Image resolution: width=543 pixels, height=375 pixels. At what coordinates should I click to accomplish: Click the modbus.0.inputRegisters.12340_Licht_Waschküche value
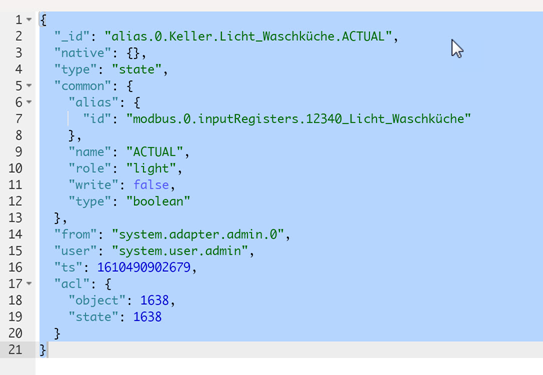(299, 119)
